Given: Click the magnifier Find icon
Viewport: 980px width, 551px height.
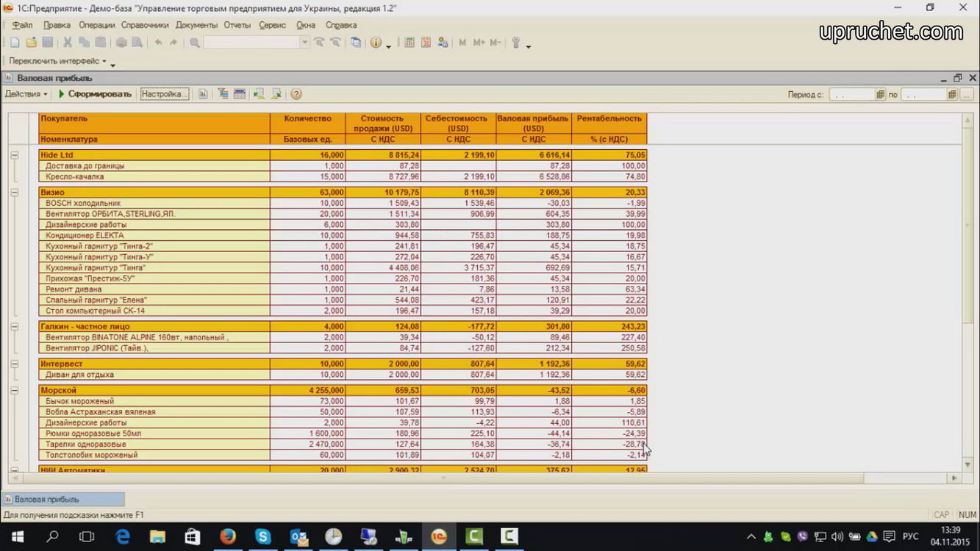Looking at the screenshot, I should [195, 43].
